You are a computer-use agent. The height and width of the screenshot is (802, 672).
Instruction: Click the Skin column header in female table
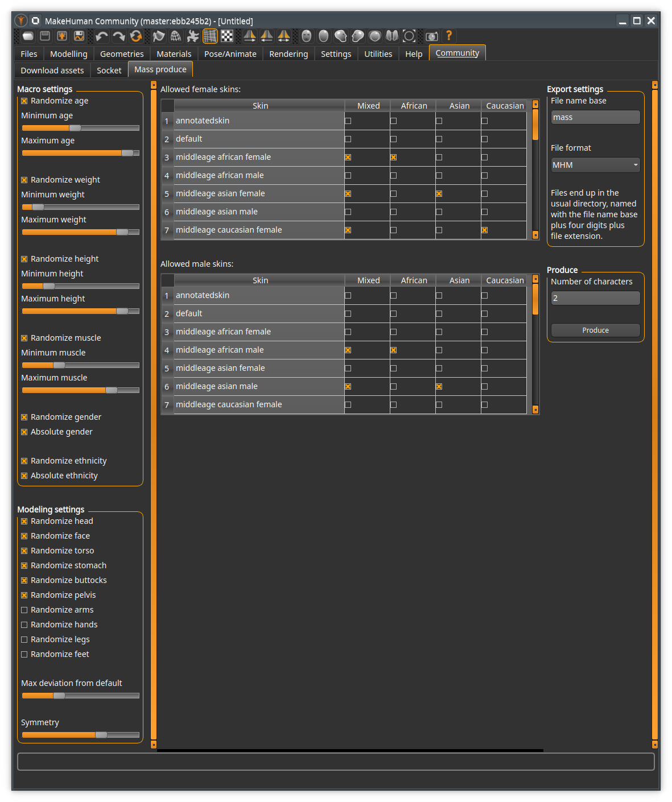[260, 106]
